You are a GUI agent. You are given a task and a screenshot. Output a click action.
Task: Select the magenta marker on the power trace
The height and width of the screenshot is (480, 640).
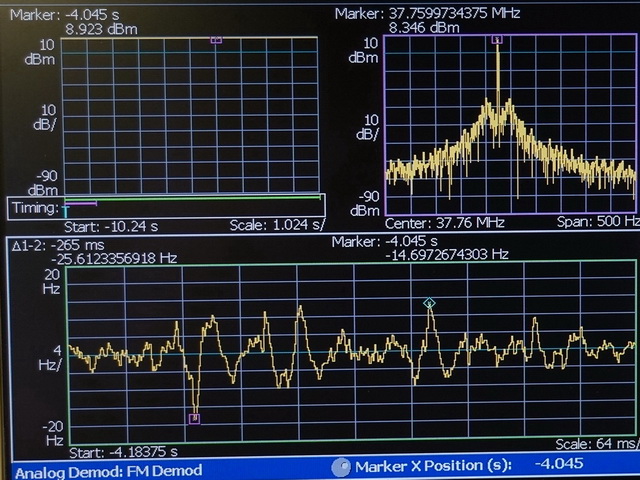(216, 40)
